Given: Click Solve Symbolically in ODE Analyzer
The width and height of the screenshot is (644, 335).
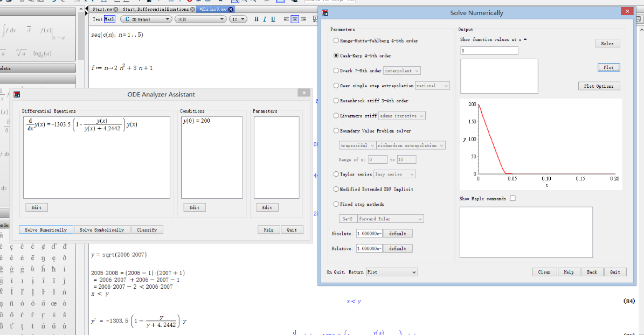Looking at the screenshot, I should click(x=102, y=230).
